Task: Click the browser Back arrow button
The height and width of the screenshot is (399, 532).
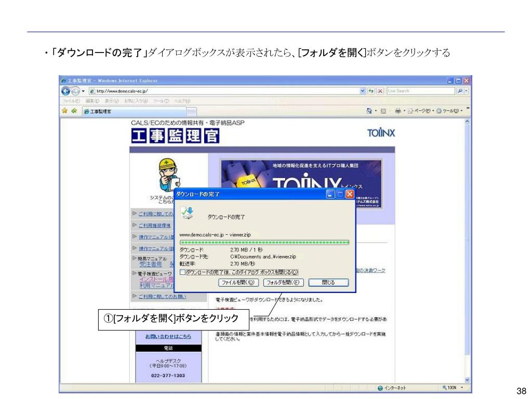Action: (x=65, y=91)
